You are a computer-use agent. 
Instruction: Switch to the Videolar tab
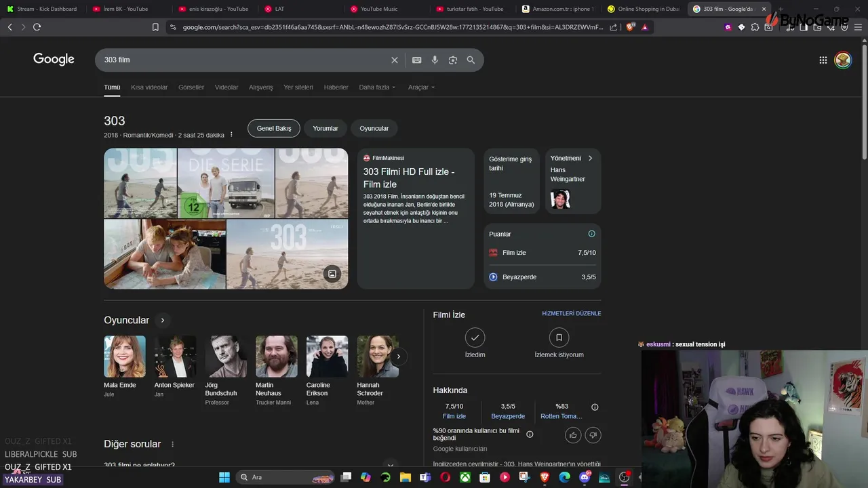coord(226,87)
